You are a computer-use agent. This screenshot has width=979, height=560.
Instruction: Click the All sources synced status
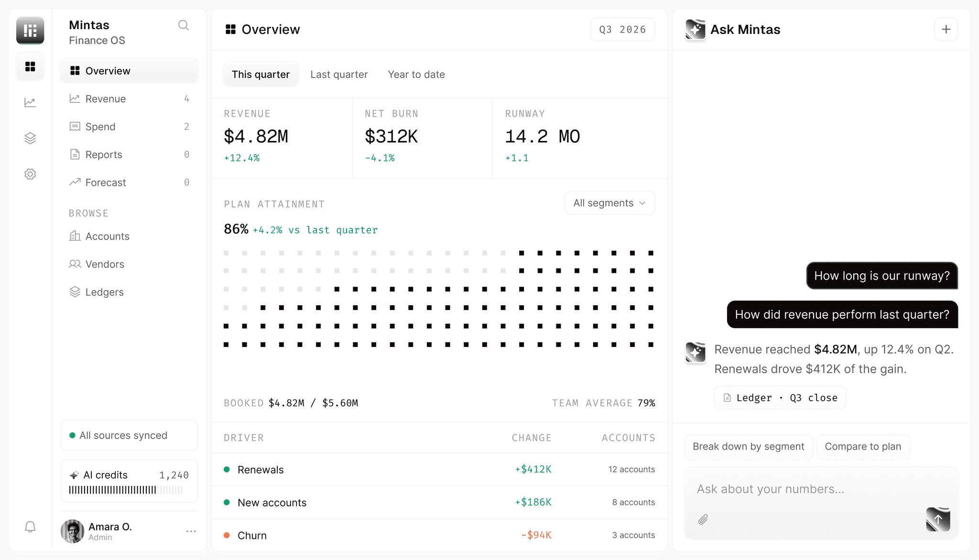(130, 435)
